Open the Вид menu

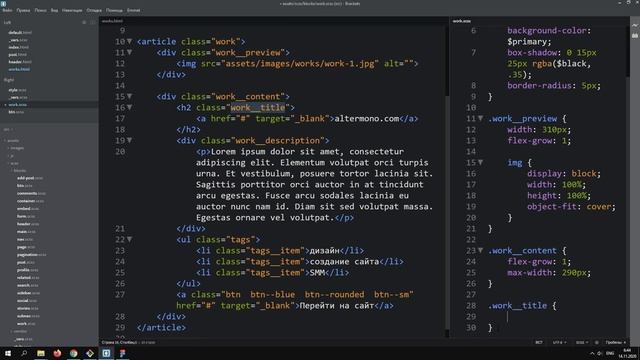coord(54,10)
